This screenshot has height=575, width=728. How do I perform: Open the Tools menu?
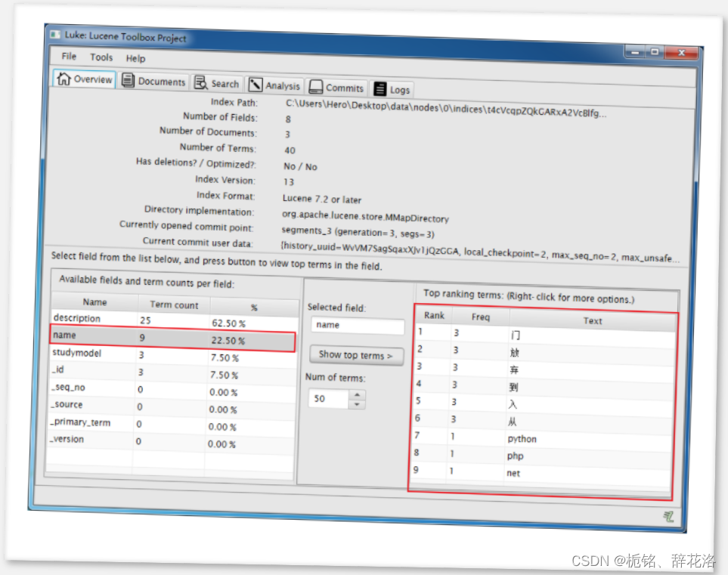click(101, 57)
